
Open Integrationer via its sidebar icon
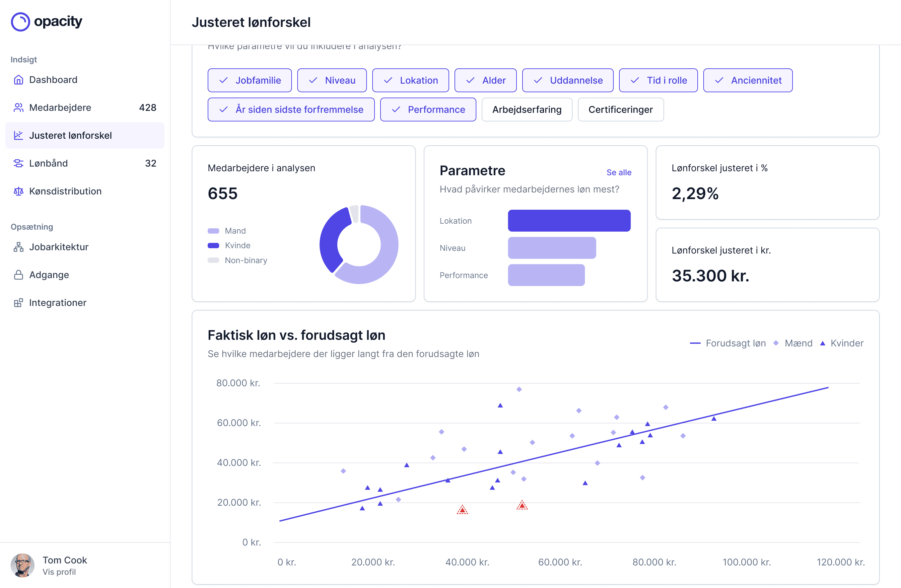point(18,303)
